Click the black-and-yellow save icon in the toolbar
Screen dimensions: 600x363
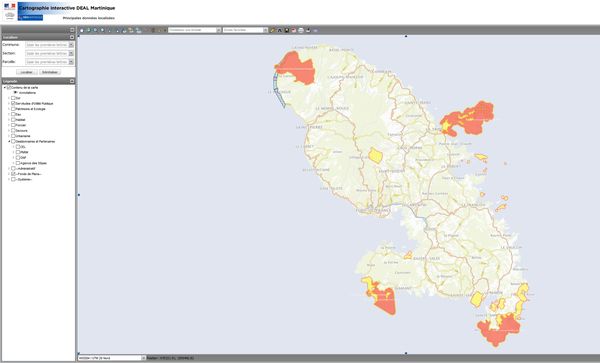pyautogui.click(x=287, y=30)
